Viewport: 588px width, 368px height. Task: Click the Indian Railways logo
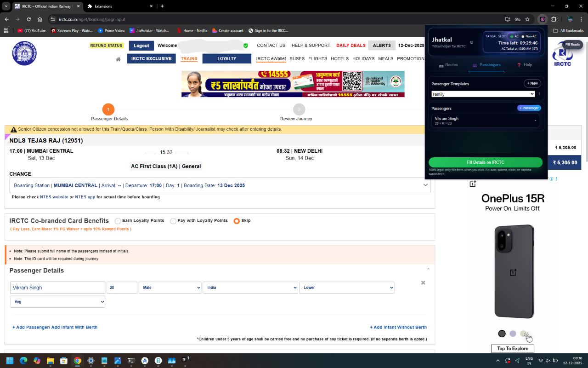click(x=24, y=53)
